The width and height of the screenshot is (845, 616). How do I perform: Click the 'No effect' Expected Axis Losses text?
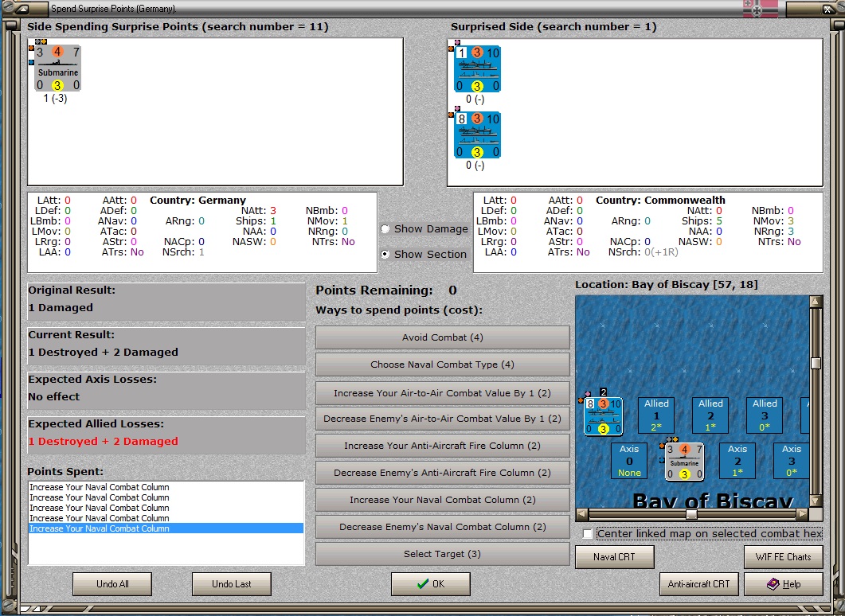point(54,397)
